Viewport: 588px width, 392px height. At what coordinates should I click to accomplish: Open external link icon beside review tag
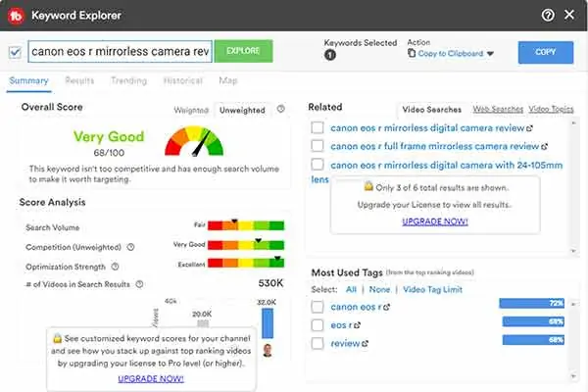[365, 344]
